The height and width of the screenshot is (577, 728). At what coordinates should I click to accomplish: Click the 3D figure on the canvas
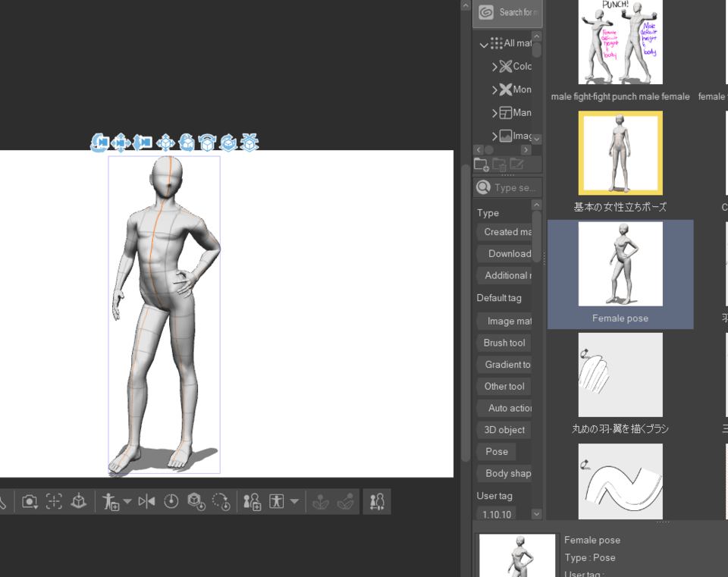point(164,313)
